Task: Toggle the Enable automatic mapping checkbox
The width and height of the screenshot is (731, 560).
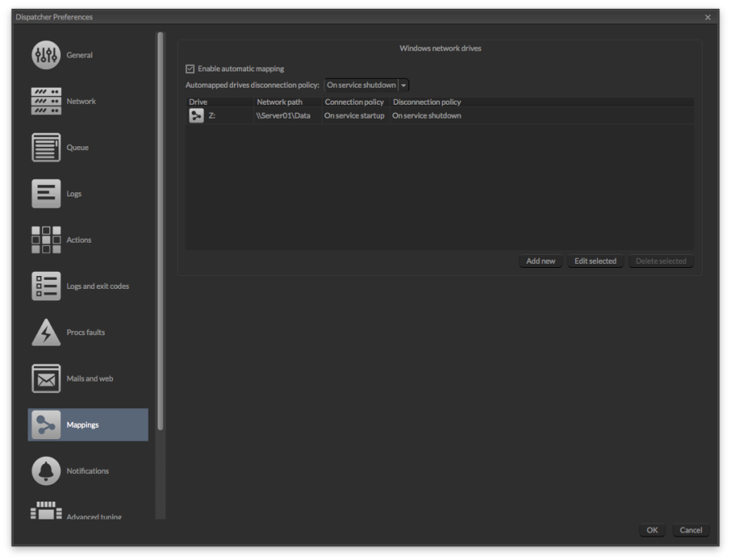Action: tap(190, 68)
